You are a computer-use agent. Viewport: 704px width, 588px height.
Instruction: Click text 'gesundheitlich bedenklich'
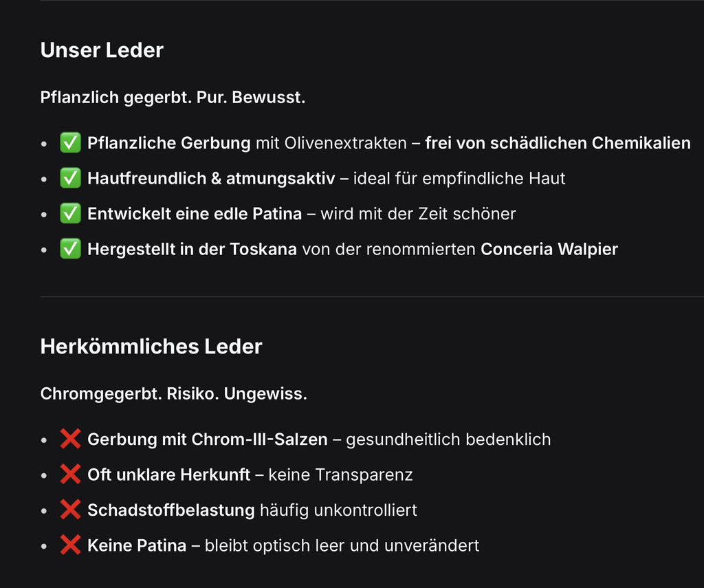(448, 439)
